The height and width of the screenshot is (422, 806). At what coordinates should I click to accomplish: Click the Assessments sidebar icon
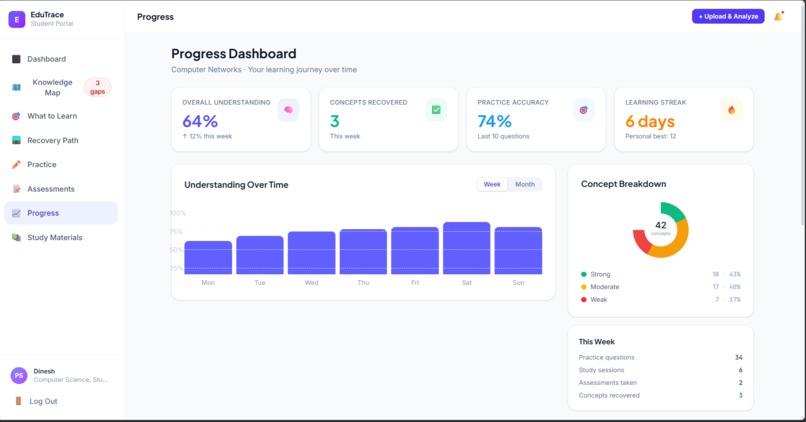click(x=16, y=189)
